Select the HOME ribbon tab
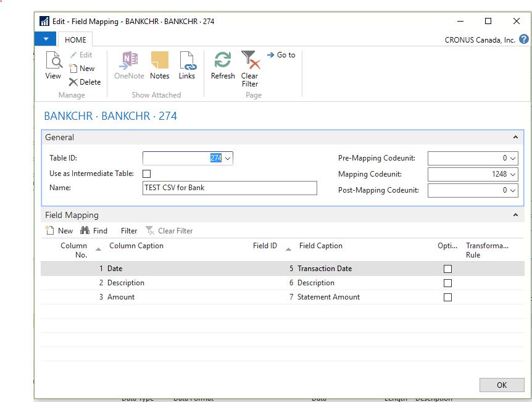The image size is (532, 402). click(x=76, y=40)
